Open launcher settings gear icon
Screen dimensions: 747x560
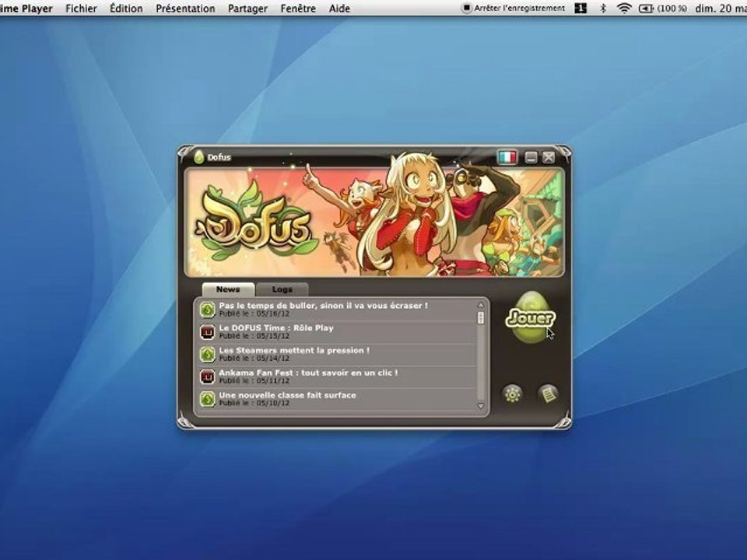click(x=513, y=394)
